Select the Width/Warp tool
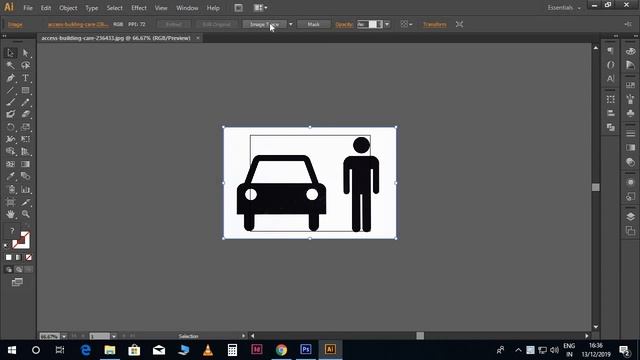The width and height of the screenshot is (640, 360). point(11,140)
